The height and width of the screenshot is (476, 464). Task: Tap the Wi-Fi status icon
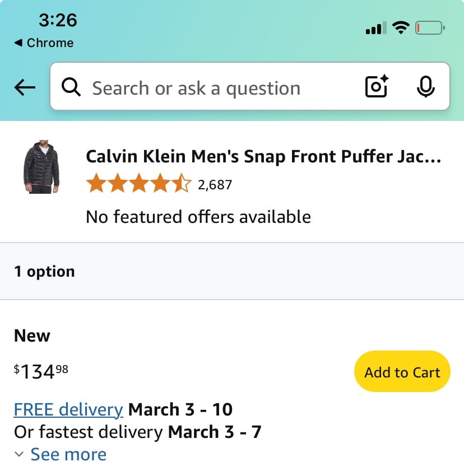pyautogui.click(x=401, y=27)
